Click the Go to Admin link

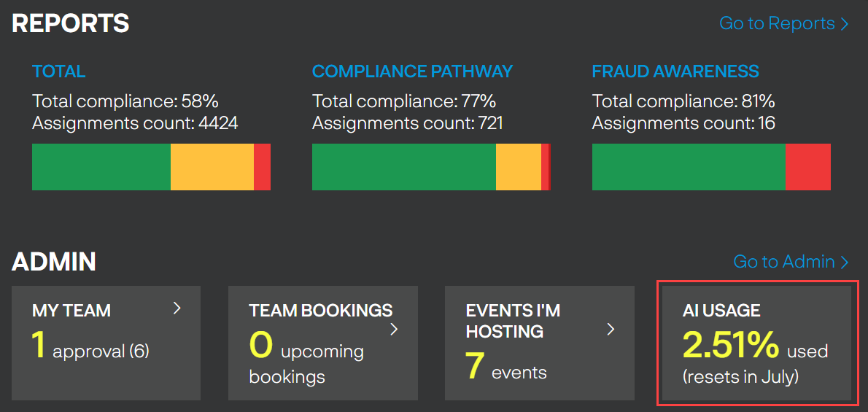[791, 262]
